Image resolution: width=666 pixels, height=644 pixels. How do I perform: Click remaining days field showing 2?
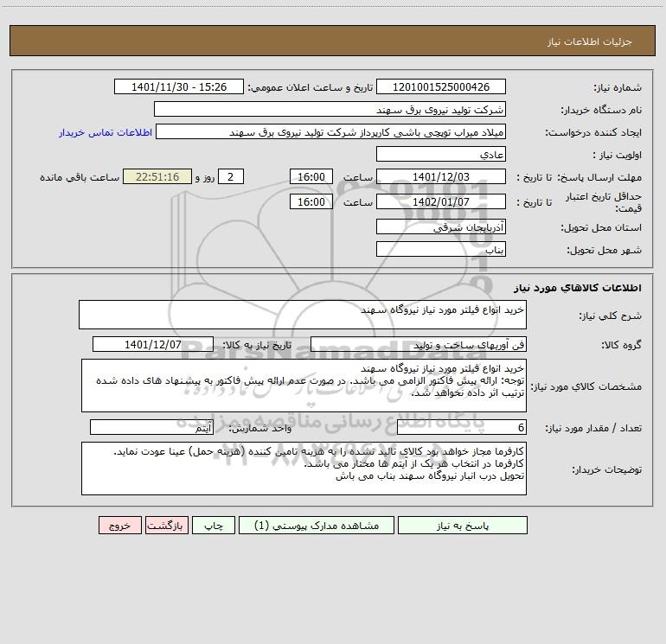pyautogui.click(x=231, y=176)
